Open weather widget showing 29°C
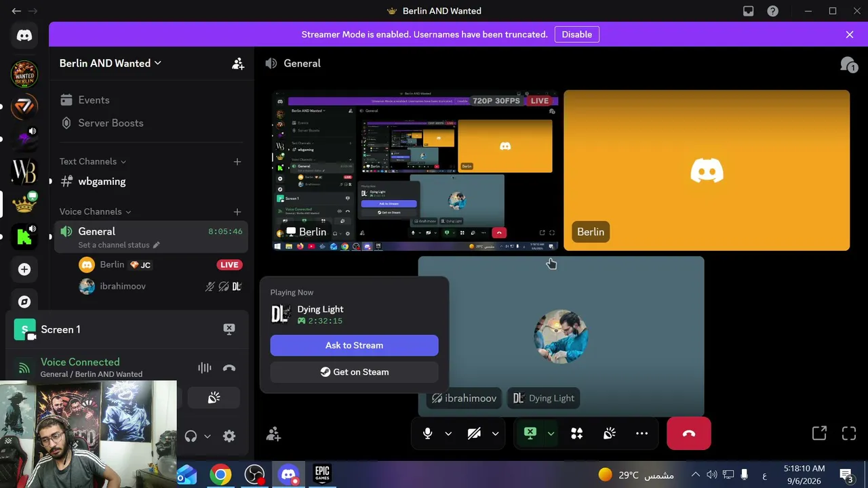This screenshot has height=488, width=868. (636, 474)
